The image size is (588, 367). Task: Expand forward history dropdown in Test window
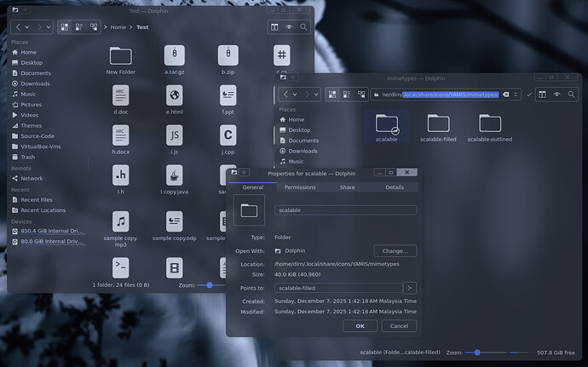49,27
